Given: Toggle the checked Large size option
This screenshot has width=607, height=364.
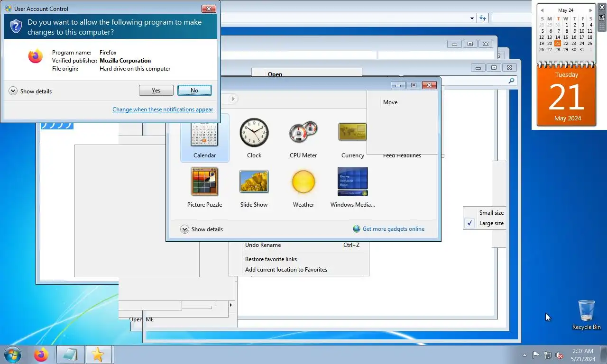Looking at the screenshot, I should 484,223.
